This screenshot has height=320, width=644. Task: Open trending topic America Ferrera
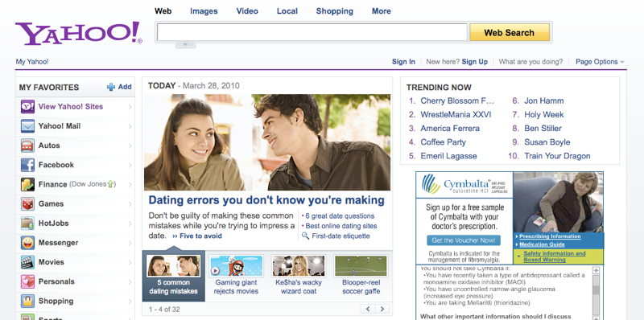(x=450, y=129)
